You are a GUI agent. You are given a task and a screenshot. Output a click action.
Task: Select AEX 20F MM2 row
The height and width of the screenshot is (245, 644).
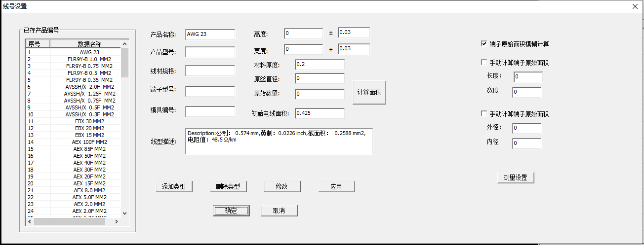(73, 176)
